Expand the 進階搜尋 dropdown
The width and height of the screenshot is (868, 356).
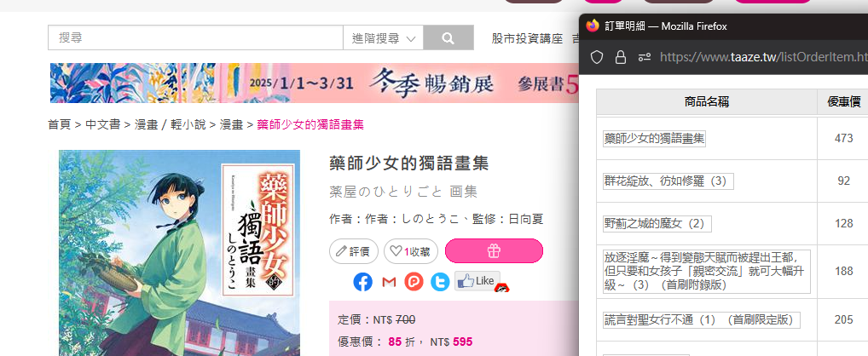pyautogui.click(x=383, y=38)
